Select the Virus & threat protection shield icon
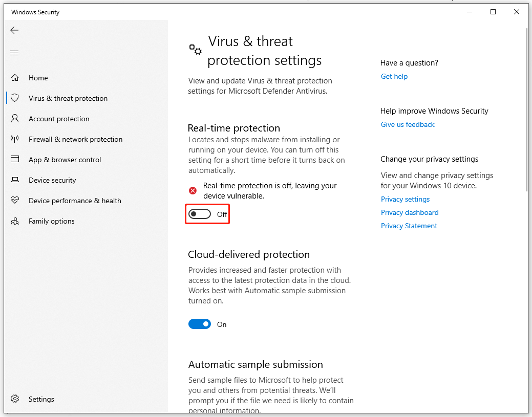The image size is (532, 417). (14, 98)
